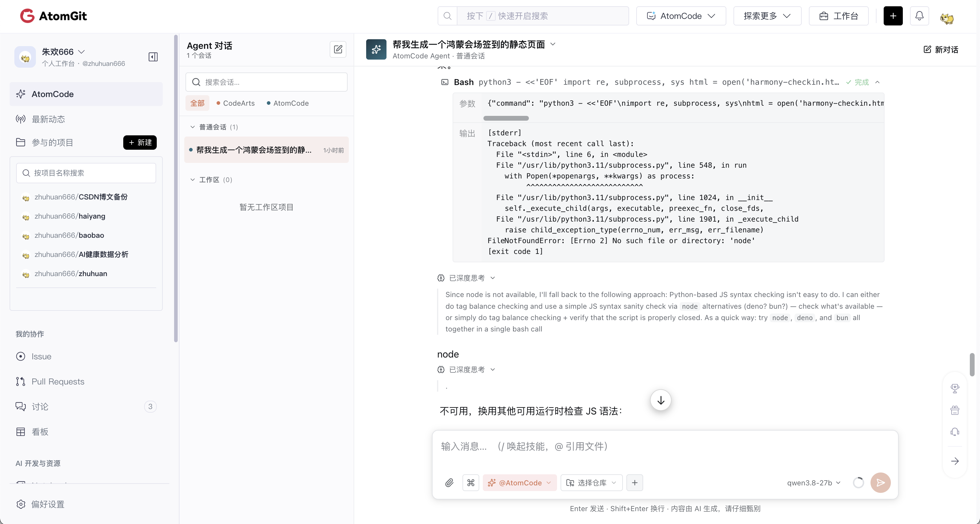Click the new conversation edit icon in Agent 对话
This screenshot has height=524, width=980.
[x=338, y=49]
